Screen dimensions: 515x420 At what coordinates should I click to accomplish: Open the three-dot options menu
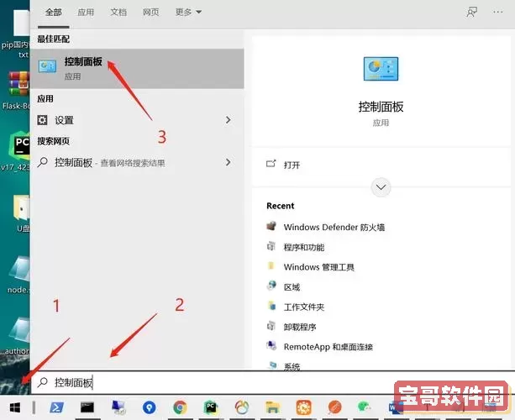tap(498, 12)
